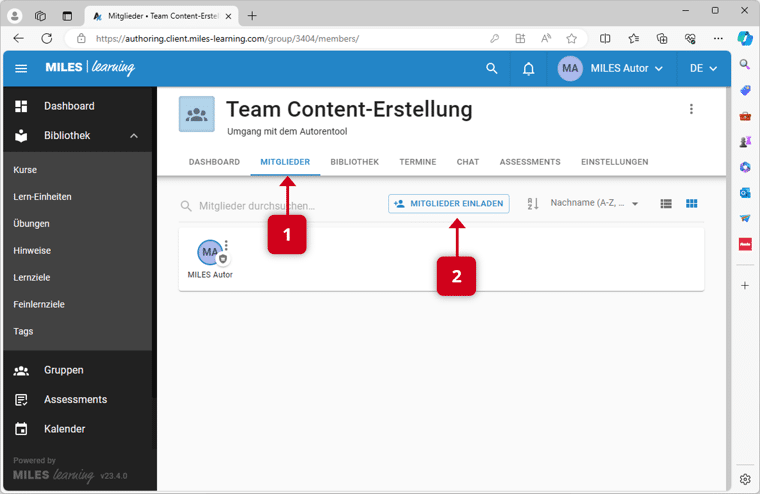760x494 pixels.
Task: Open the Kalender sidebar entry
Action: point(64,429)
